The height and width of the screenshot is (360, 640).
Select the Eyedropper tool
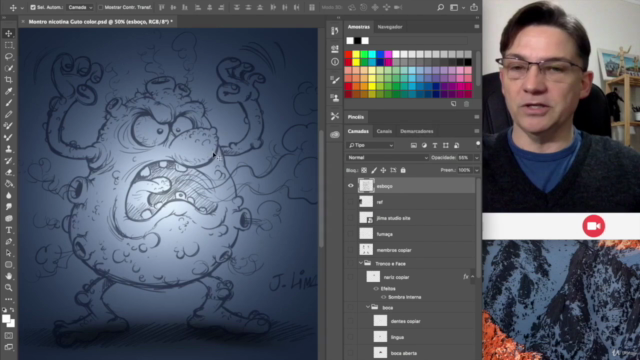(9, 91)
